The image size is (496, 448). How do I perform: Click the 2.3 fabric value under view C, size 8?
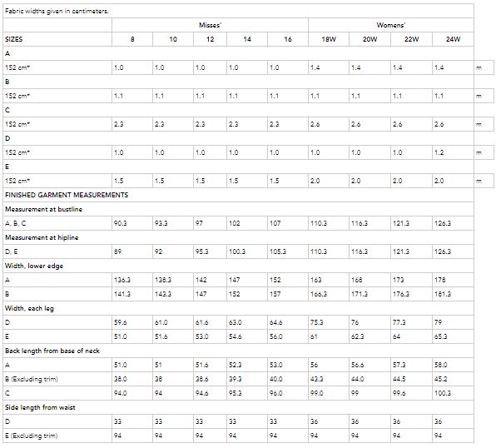(119, 124)
